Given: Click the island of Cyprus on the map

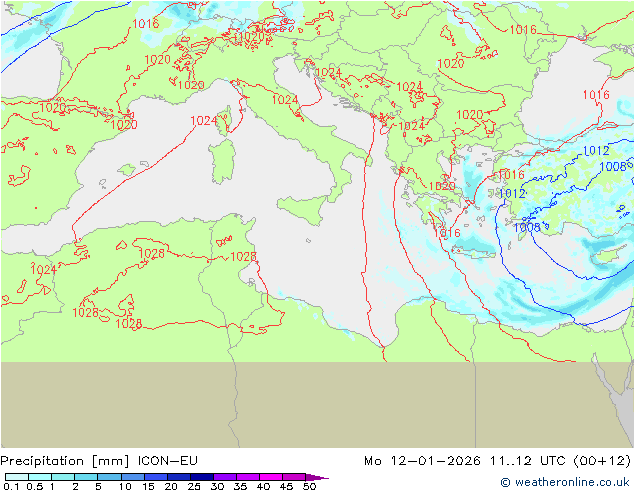Looking at the screenshot, I should pyautogui.click(x=607, y=256).
